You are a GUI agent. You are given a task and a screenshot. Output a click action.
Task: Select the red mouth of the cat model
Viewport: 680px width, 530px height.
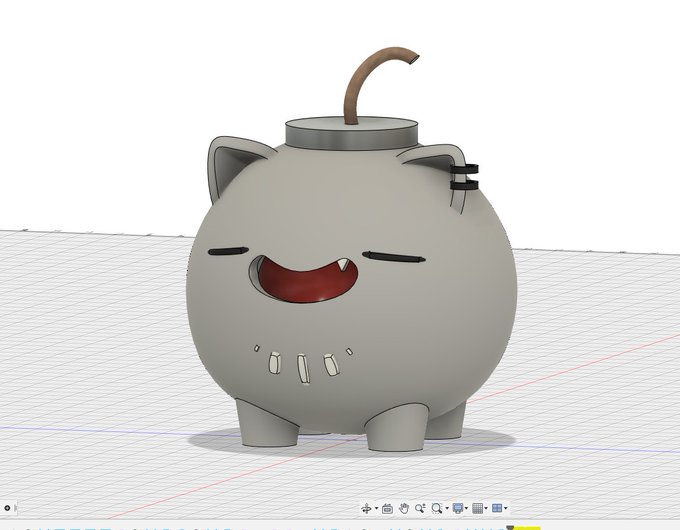click(x=309, y=284)
